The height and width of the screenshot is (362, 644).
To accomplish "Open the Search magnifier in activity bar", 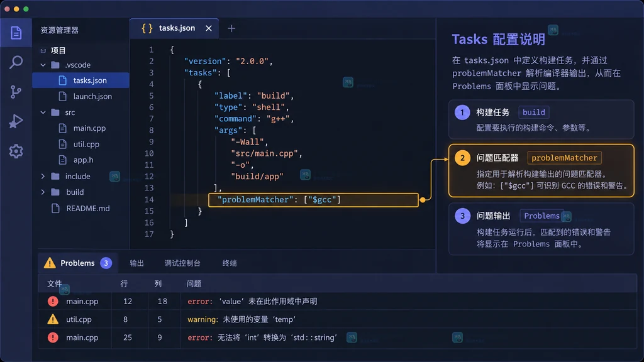I will [x=16, y=62].
